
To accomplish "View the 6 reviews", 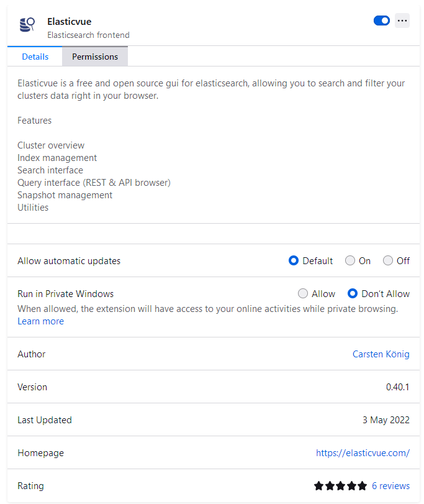I will click(390, 485).
